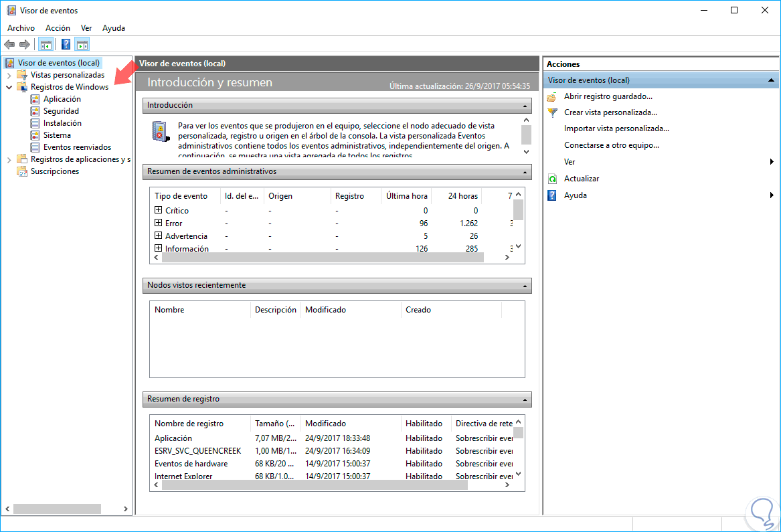Click the Habilitado column header
Image resolution: width=781 pixels, height=532 pixels.
coord(426,424)
